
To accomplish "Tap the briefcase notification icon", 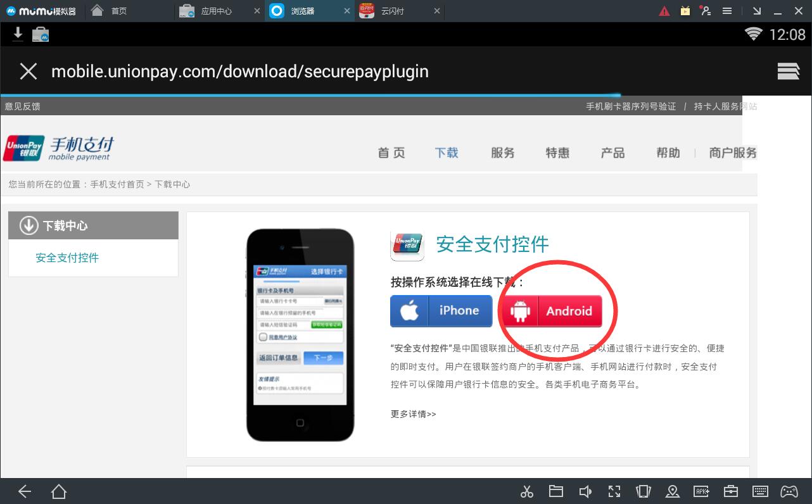I will click(x=41, y=35).
